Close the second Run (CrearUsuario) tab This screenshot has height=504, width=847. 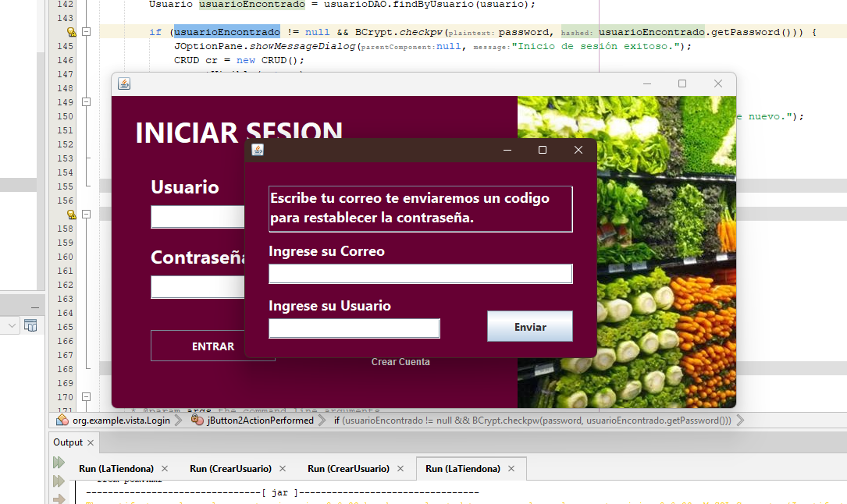(x=400, y=469)
